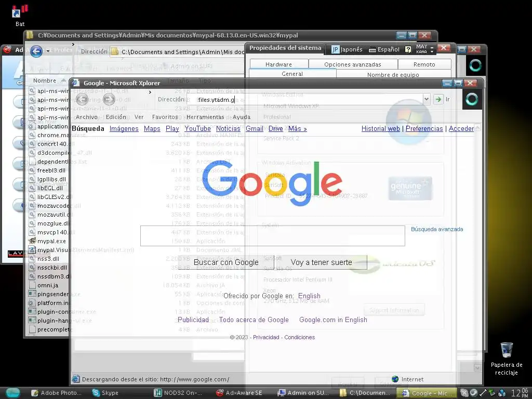This screenshot has height=399, width=532.
Task: Click the English language link under Ofrecido por Google
Action: coord(309,296)
